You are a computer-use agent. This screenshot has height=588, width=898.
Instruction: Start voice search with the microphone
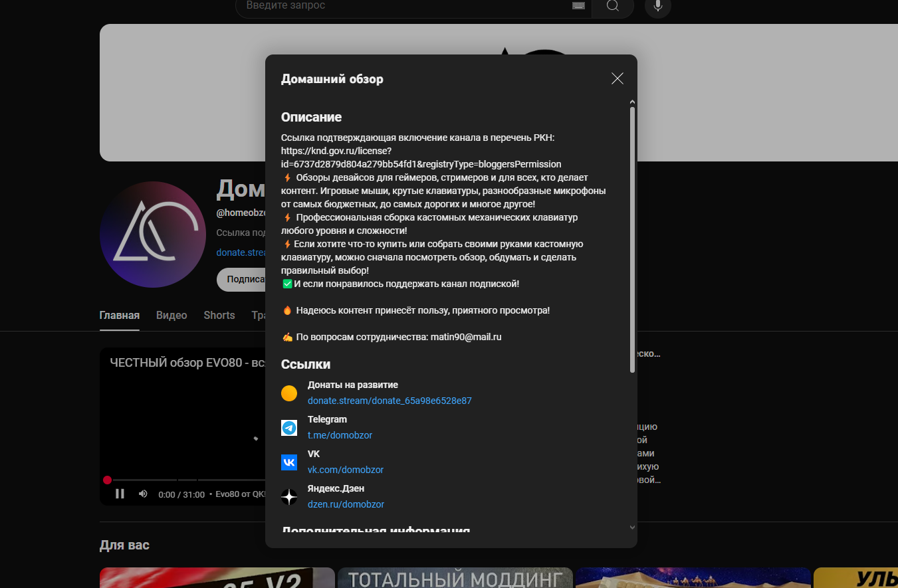coord(658,7)
